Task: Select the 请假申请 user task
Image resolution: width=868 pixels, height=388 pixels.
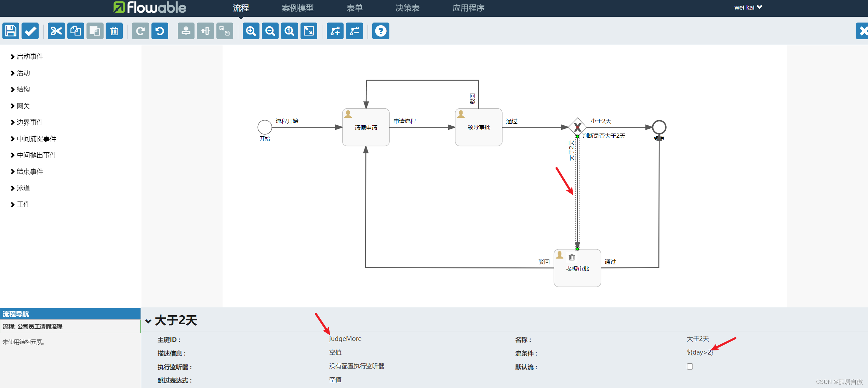Action: [x=366, y=127]
